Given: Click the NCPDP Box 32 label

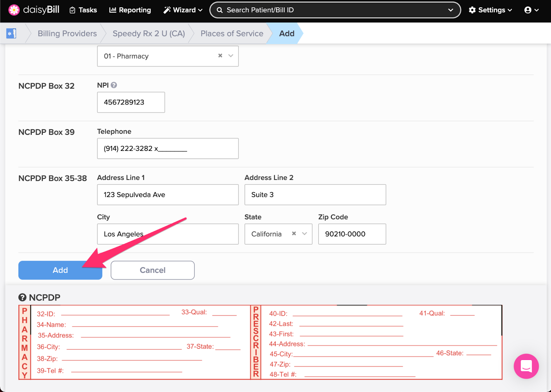Looking at the screenshot, I should pos(46,86).
